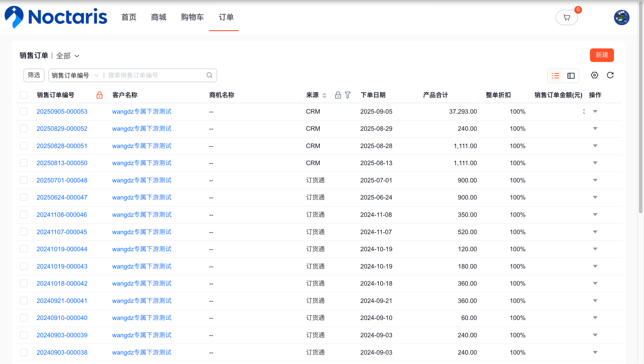Open column settings hexagon icon
Image resolution: width=644 pixels, height=364 pixels.
click(594, 75)
